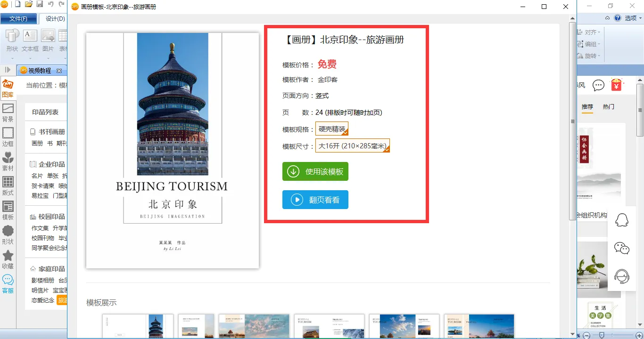
Task: Click the zoom-out minus button in status bar
Action: coord(586,335)
